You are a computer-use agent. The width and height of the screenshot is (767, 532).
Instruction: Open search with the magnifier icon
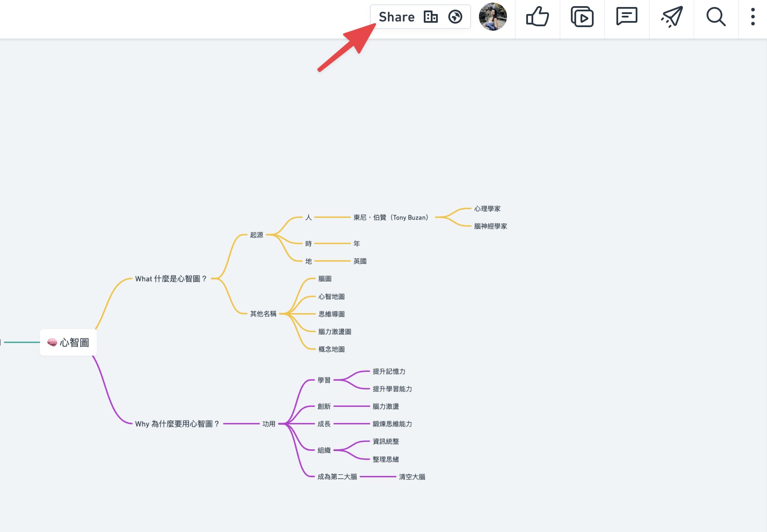pos(716,17)
